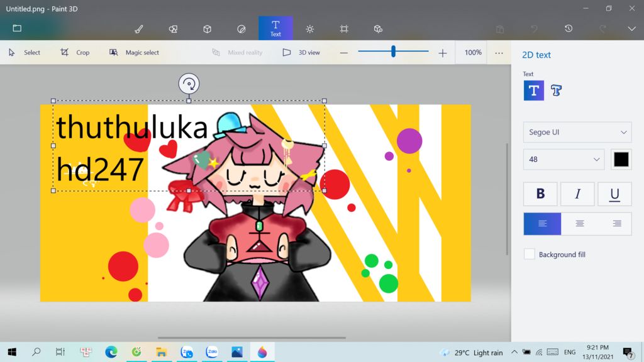Viewport: 644px width, 362px height.
Task: Open the Zalo app with Zalo label icon
Action: click(x=212, y=352)
